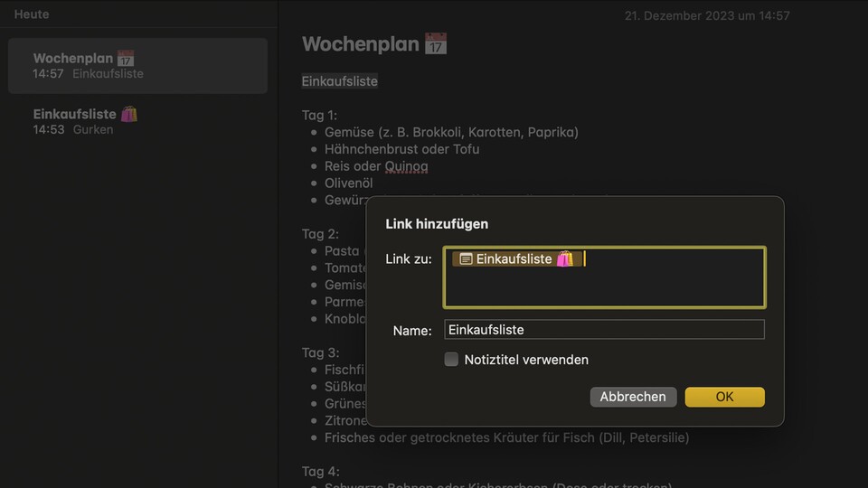Click the Heute section header
Viewport: 868px width, 488px height.
(x=32, y=14)
